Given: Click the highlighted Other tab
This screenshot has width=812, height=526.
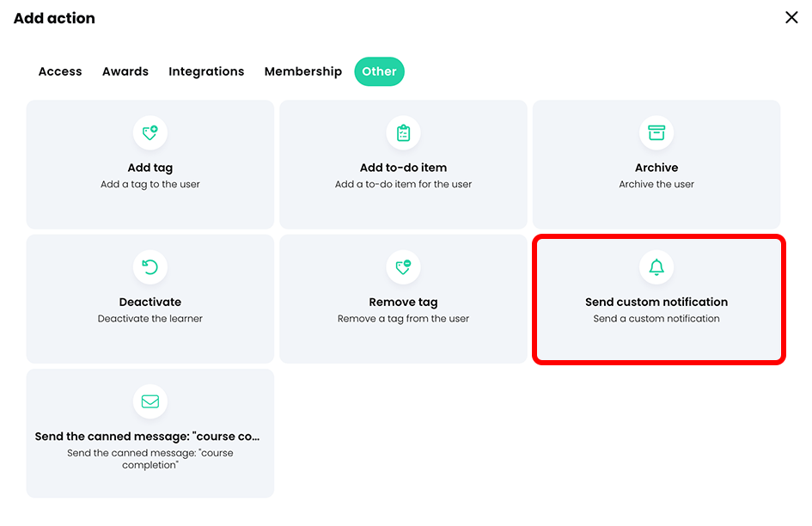Looking at the screenshot, I should (379, 71).
